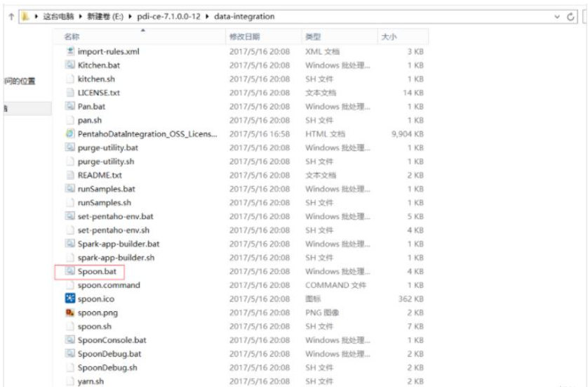The image size is (588, 387).
Task: Click the purge-utility.bat file icon
Action: pyautogui.click(x=70, y=147)
